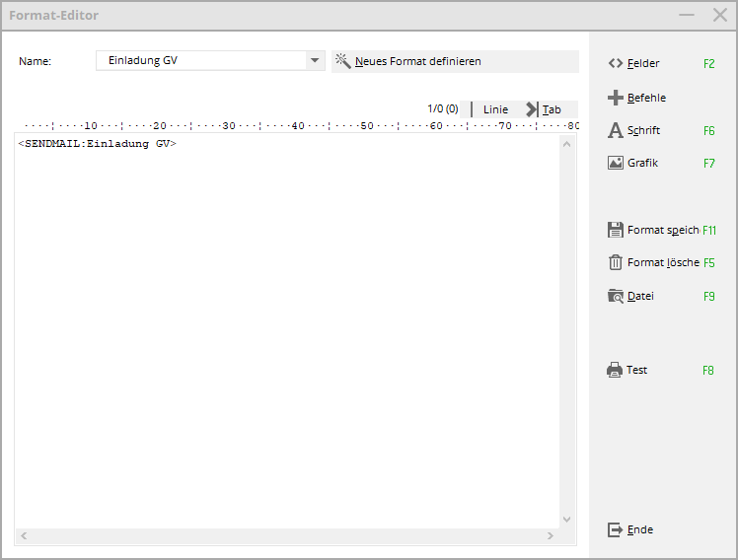738x560 pixels.
Task: Click the magic wand icon for a new format
Action: click(342, 61)
